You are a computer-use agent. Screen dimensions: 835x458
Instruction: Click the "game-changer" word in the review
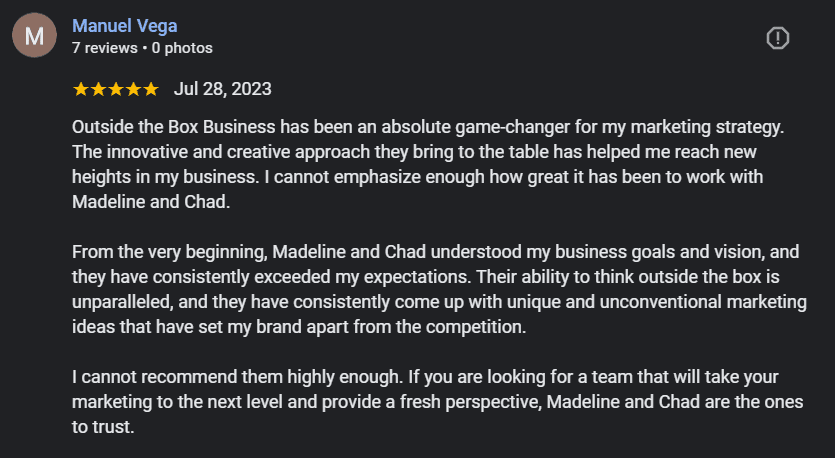coord(513,127)
